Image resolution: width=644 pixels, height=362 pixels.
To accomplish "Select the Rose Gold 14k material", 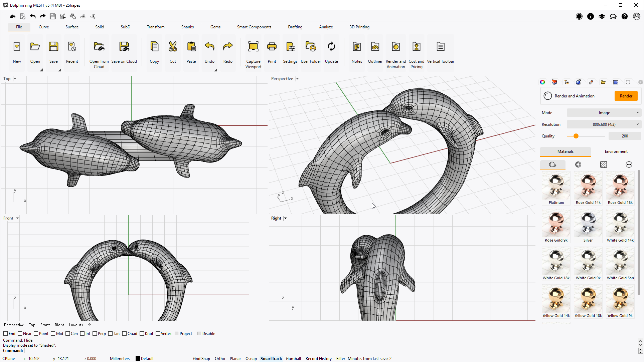I will tap(588, 189).
